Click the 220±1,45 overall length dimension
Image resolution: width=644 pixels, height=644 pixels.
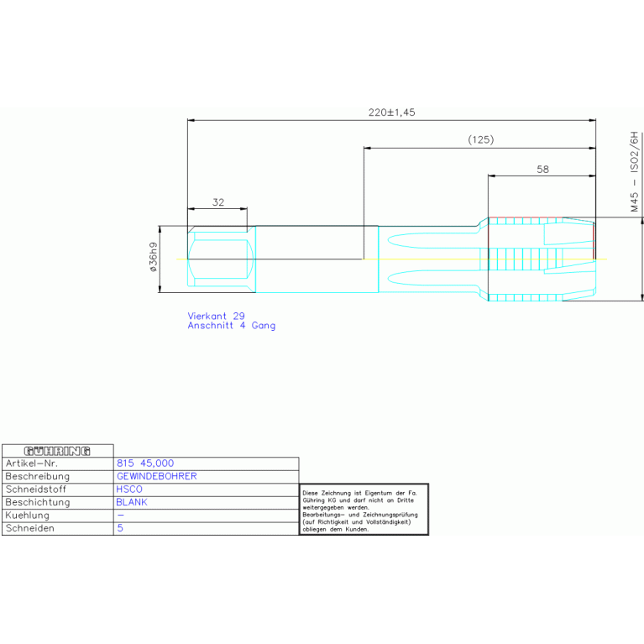tap(391, 113)
